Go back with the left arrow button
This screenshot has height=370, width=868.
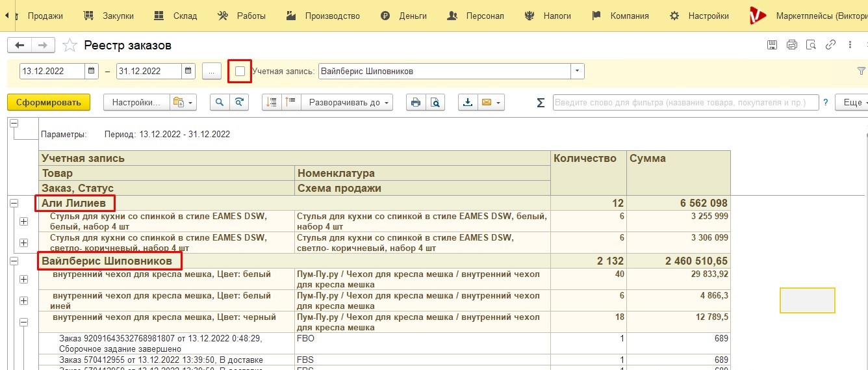tap(19, 45)
